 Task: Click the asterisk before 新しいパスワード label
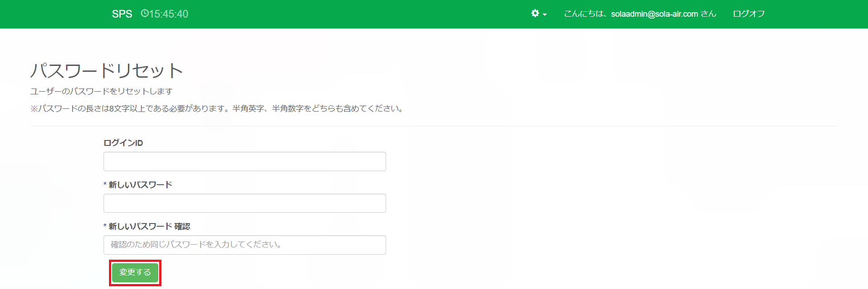point(105,185)
